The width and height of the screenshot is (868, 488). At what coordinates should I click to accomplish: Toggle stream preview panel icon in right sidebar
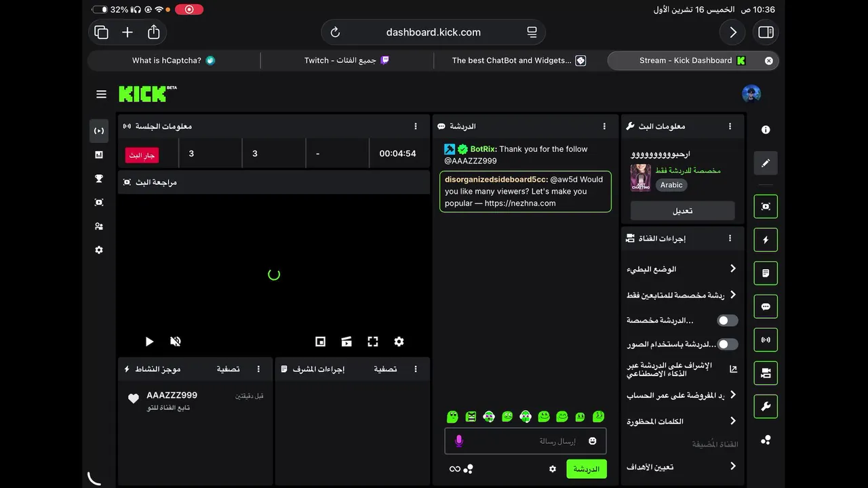766,206
